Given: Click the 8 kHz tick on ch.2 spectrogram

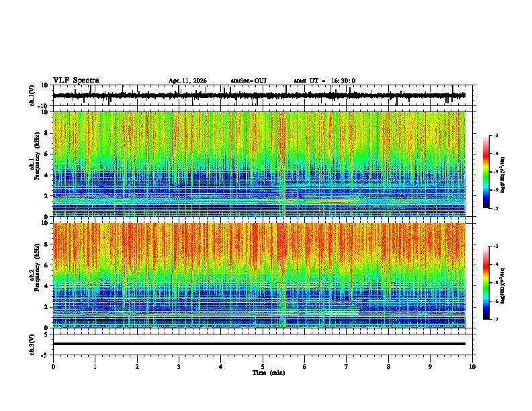Looking at the screenshot, I should click(46, 244).
